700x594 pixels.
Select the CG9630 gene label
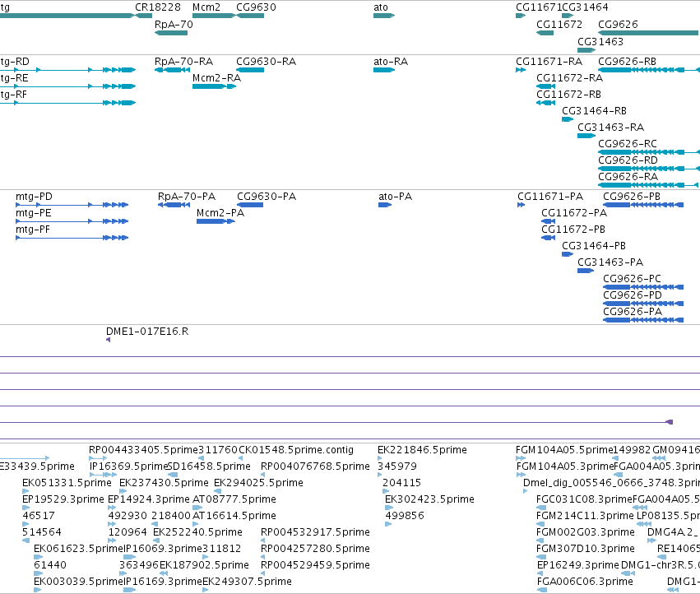click(256, 7)
